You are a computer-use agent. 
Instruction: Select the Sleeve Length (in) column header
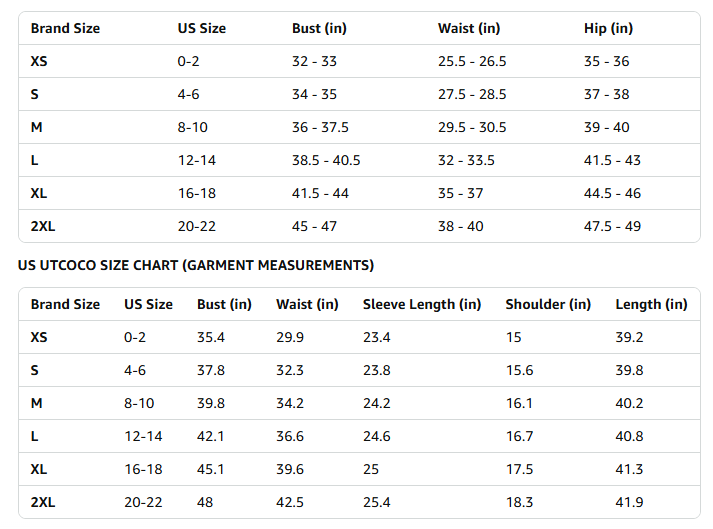pyautogui.click(x=422, y=304)
